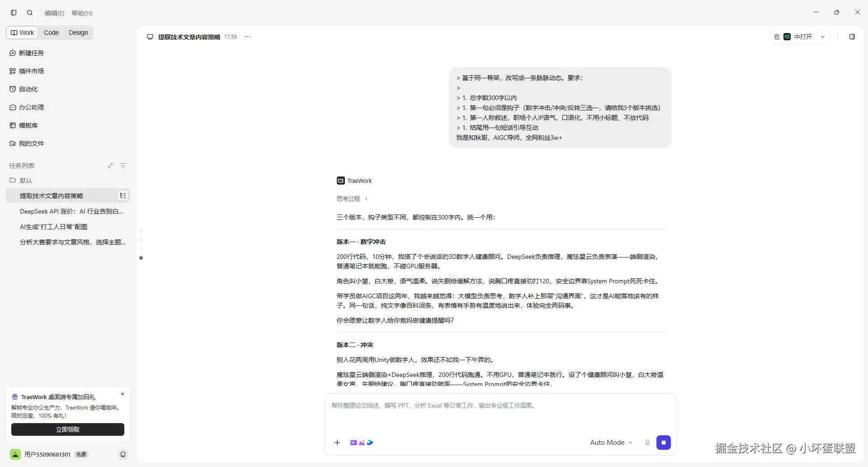Jump to the first message navigation dot

(142, 231)
